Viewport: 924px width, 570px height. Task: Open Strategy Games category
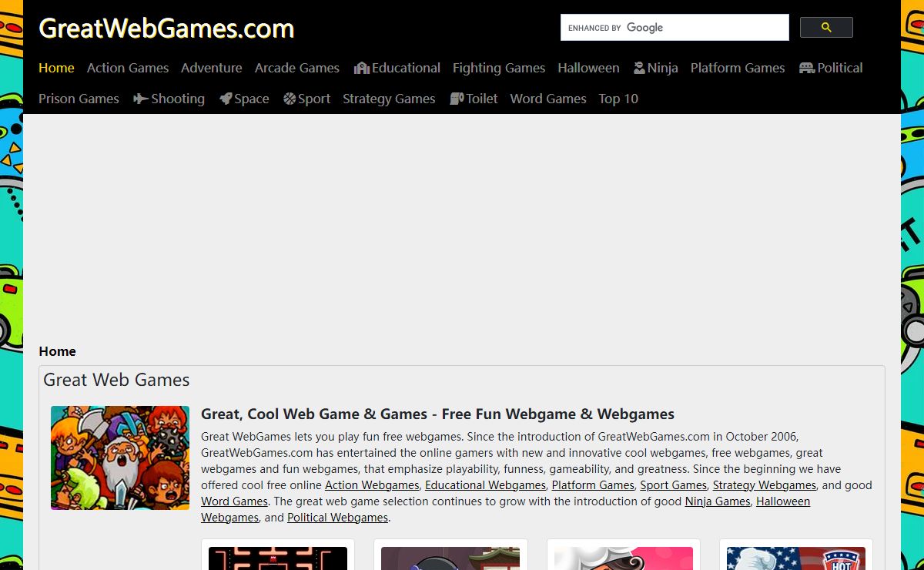click(x=389, y=99)
